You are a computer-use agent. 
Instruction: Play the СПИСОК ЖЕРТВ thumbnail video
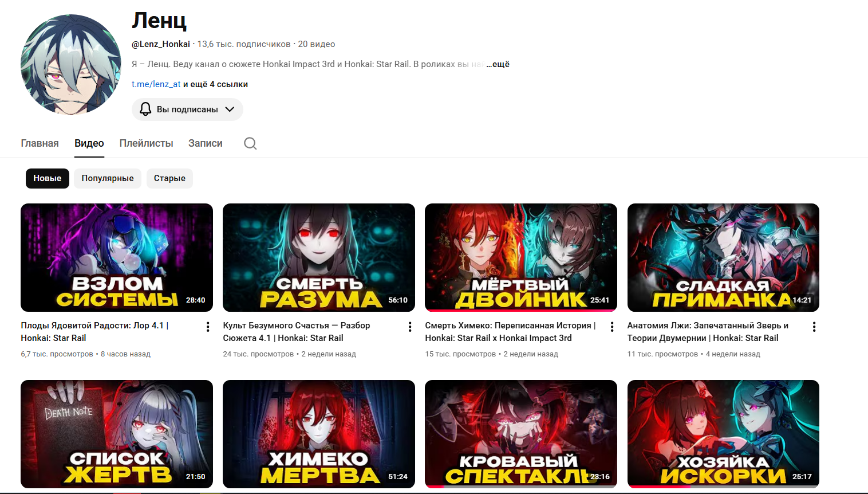117,434
